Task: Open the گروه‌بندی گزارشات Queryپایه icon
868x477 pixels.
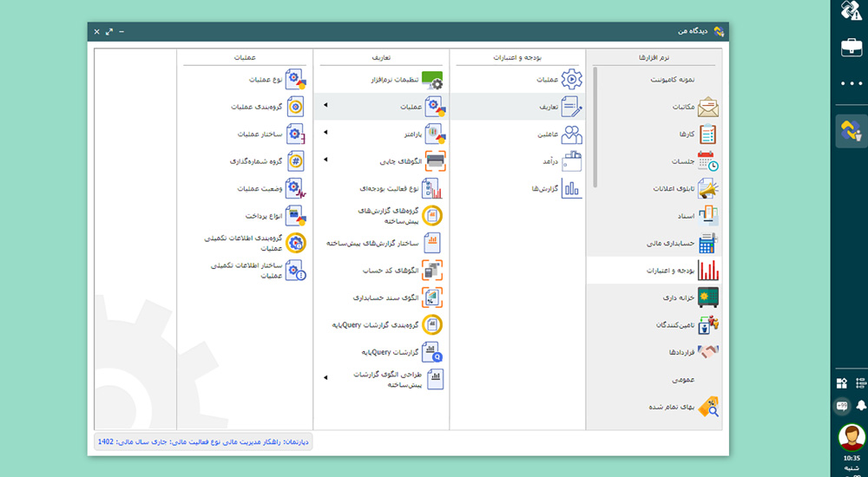Action: [432, 325]
